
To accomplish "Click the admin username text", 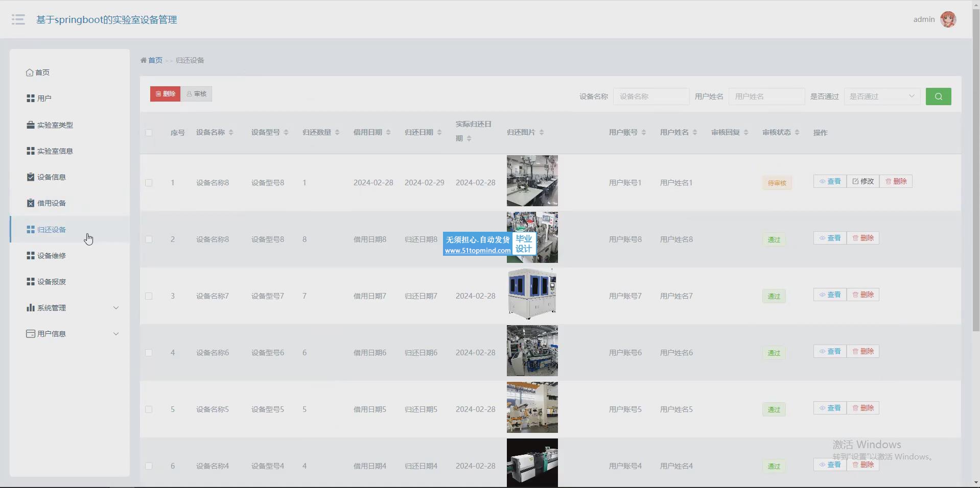I will [x=924, y=19].
